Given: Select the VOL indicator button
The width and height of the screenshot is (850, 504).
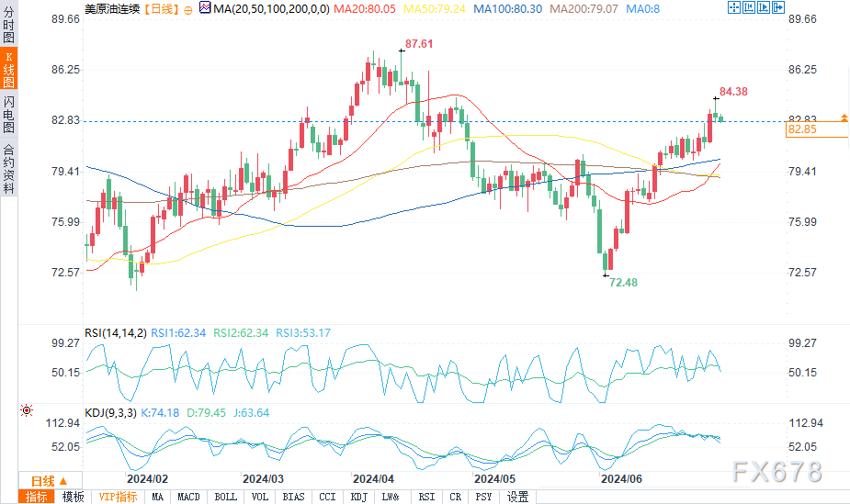Looking at the screenshot, I should point(260,497).
